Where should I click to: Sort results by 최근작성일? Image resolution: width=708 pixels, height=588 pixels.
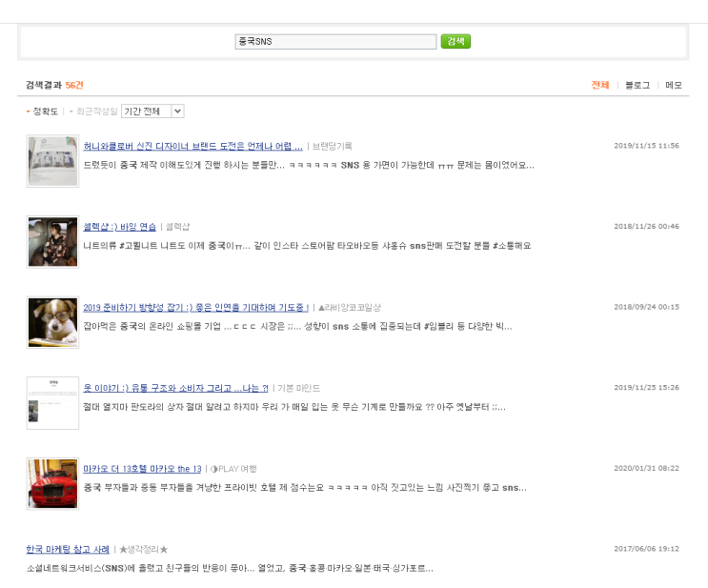pyautogui.click(x=96, y=112)
